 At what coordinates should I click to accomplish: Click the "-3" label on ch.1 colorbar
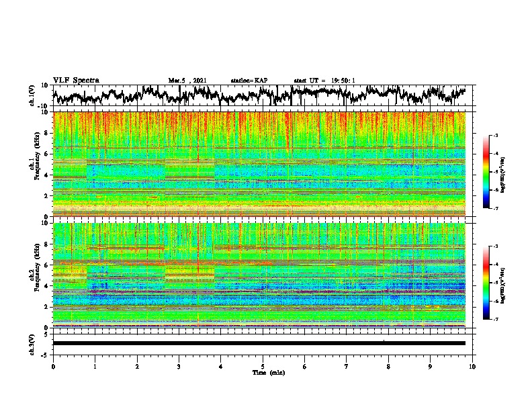[496, 136]
